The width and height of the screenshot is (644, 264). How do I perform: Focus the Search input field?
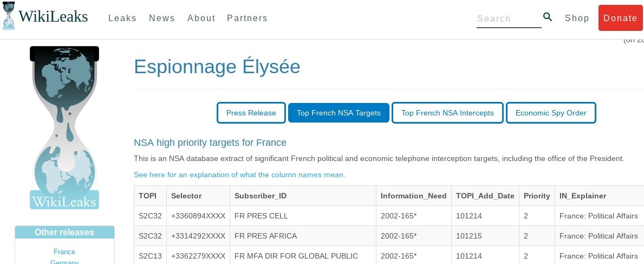pyautogui.click(x=508, y=18)
